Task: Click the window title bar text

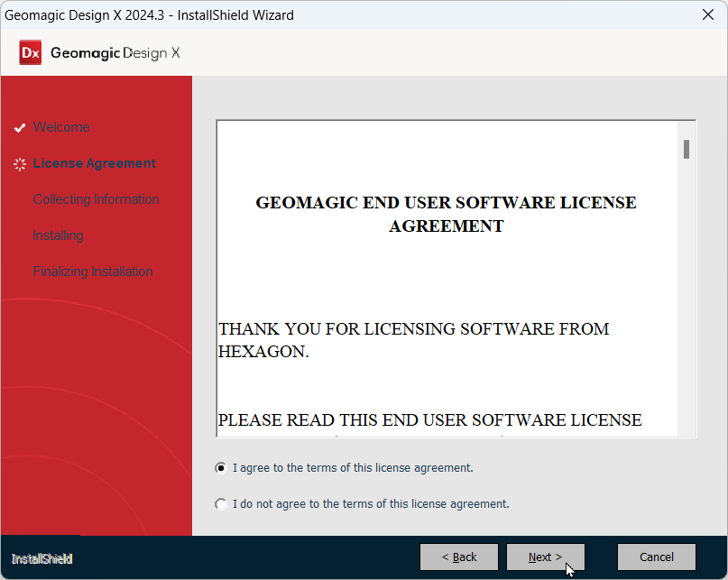Action: pos(149,14)
